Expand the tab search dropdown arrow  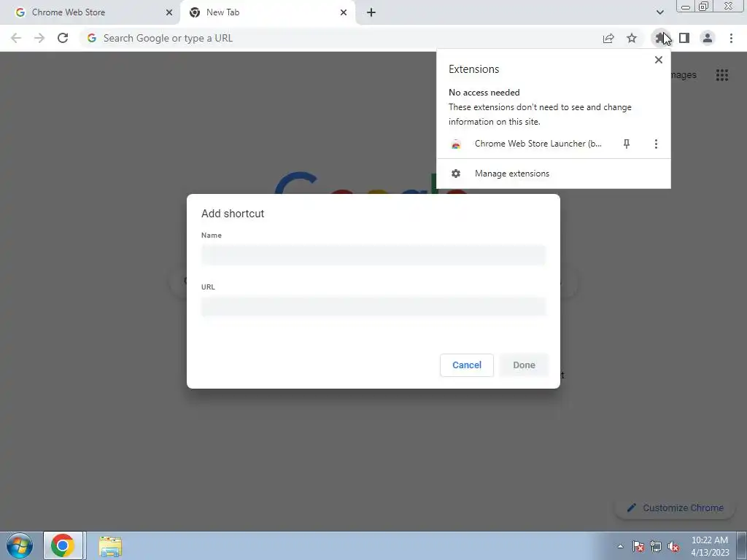(x=659, y=12)
